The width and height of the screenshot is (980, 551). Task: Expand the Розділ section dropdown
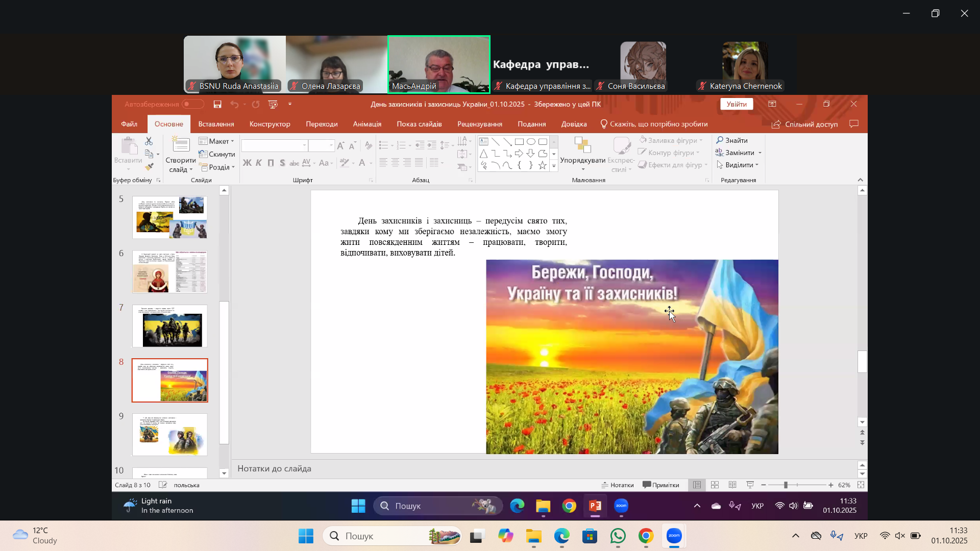[x=220, y=167]
